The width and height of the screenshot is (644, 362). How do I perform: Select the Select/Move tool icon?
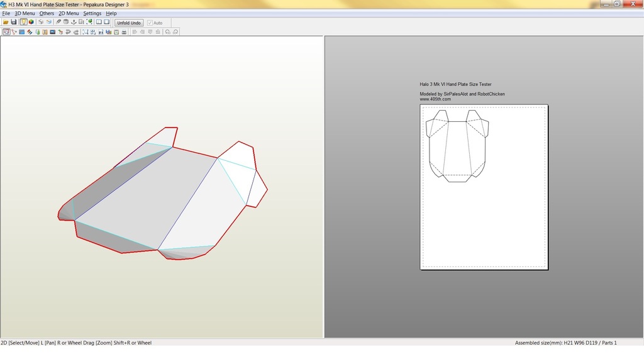coord(6,31)
